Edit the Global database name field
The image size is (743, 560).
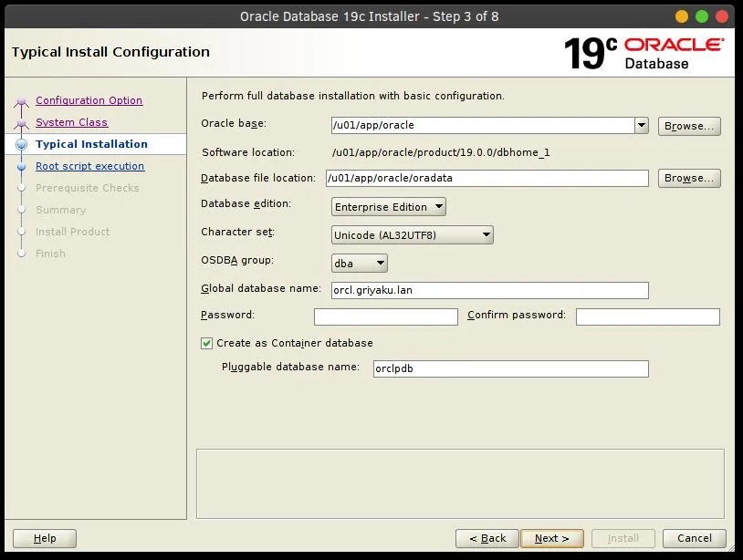click(489, 290)
